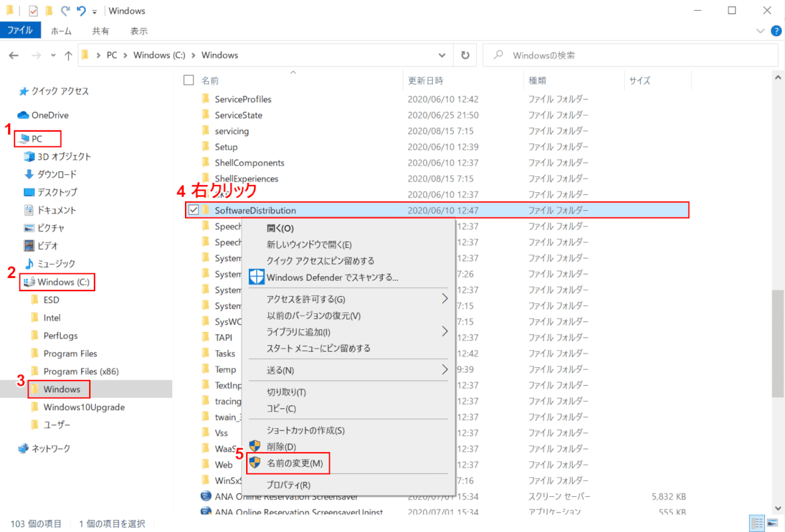Choose 新しいウィンドウで開く(E) from context menu

coord(349,245)
